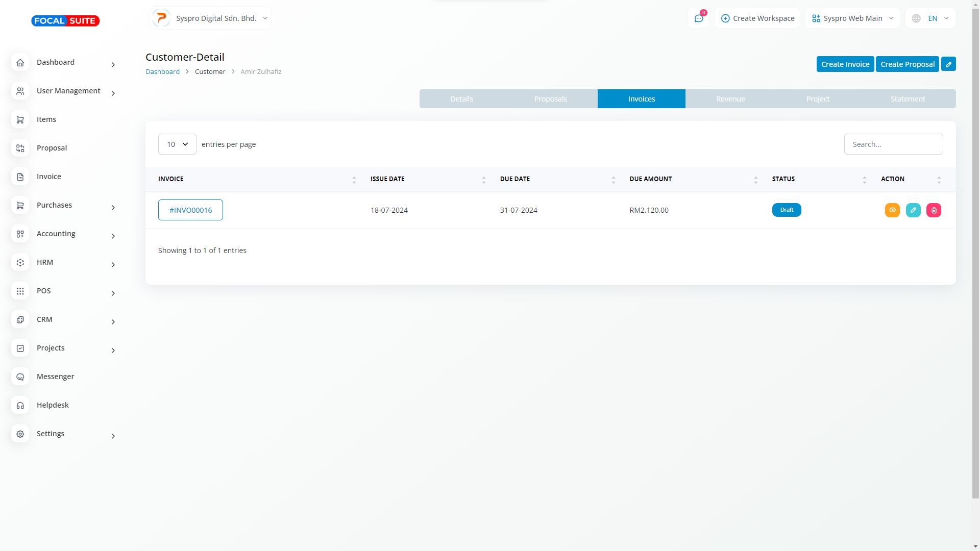This screenshot has width=980, height=551.
Task: Click the orange view invoice eye icon
Action: (892, 210)
